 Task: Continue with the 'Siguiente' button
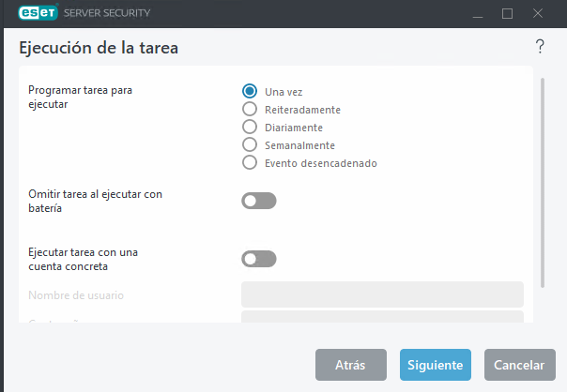[436, 365]
